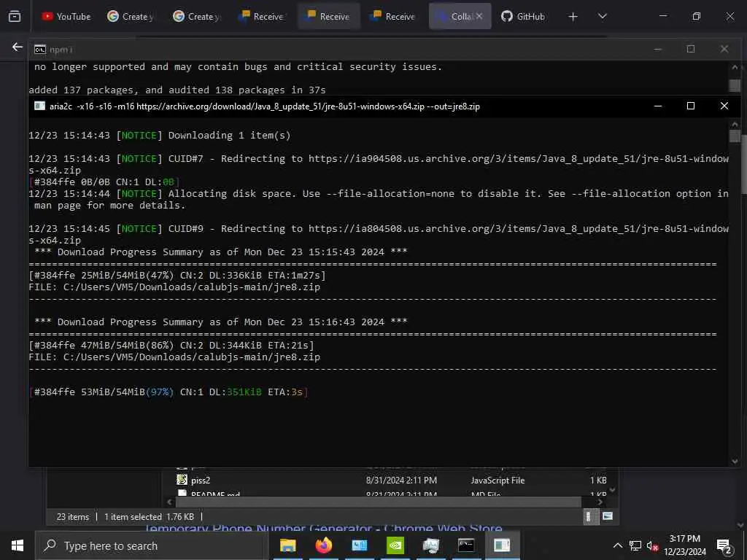
Task: Click the npm console scrollbar up arrow
Action: coord(735,67)
